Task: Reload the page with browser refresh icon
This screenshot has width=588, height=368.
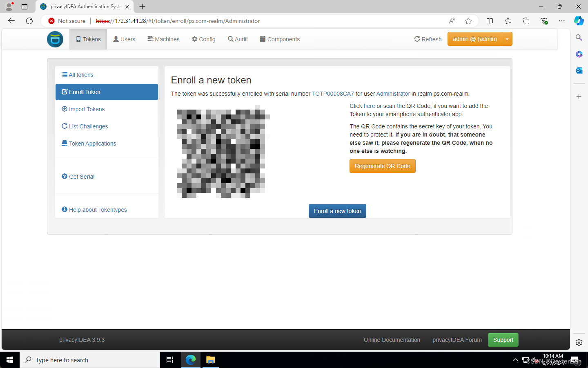Action: (x=29, y=21)
